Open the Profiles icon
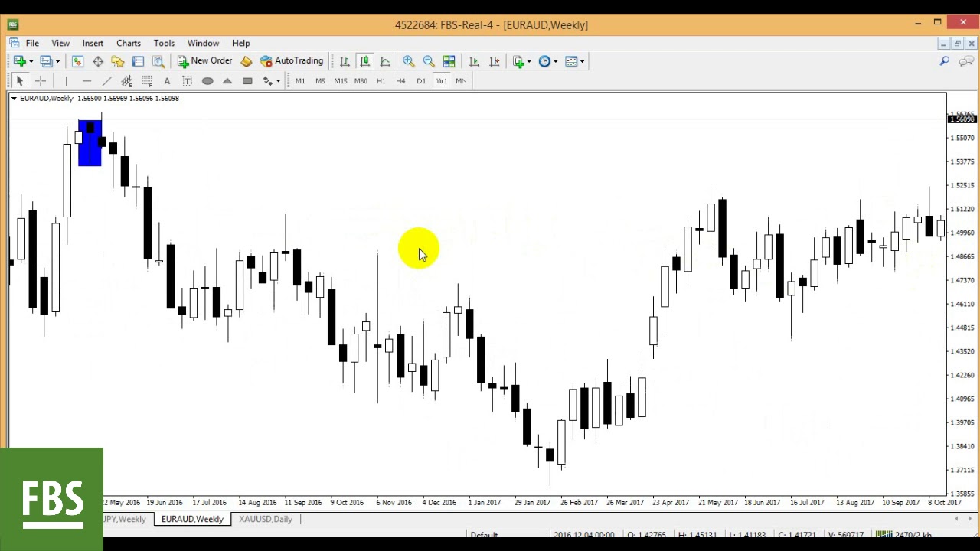This screenshot has height=551, width=980. [x=46, y=61]
